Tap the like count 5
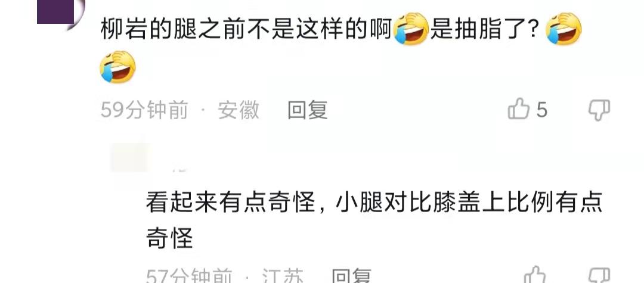The image size is (644, 283). (x=541, y=110)
